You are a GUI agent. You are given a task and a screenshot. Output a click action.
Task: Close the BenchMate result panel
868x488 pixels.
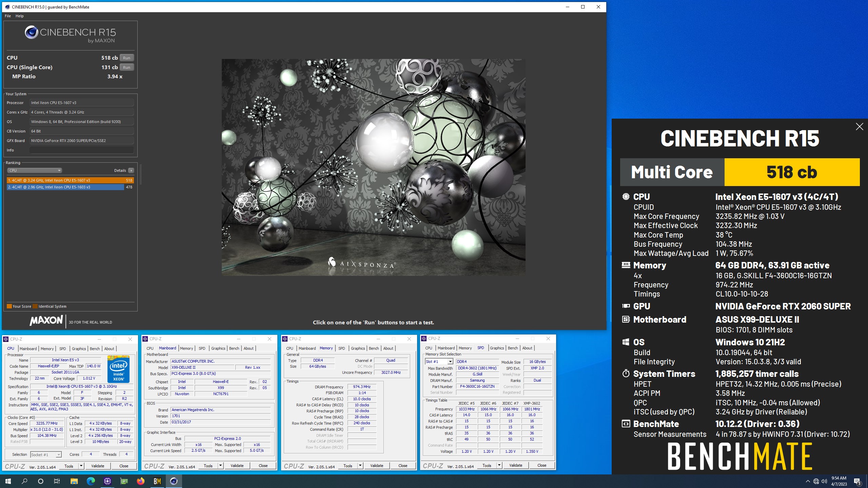(859, 127)
